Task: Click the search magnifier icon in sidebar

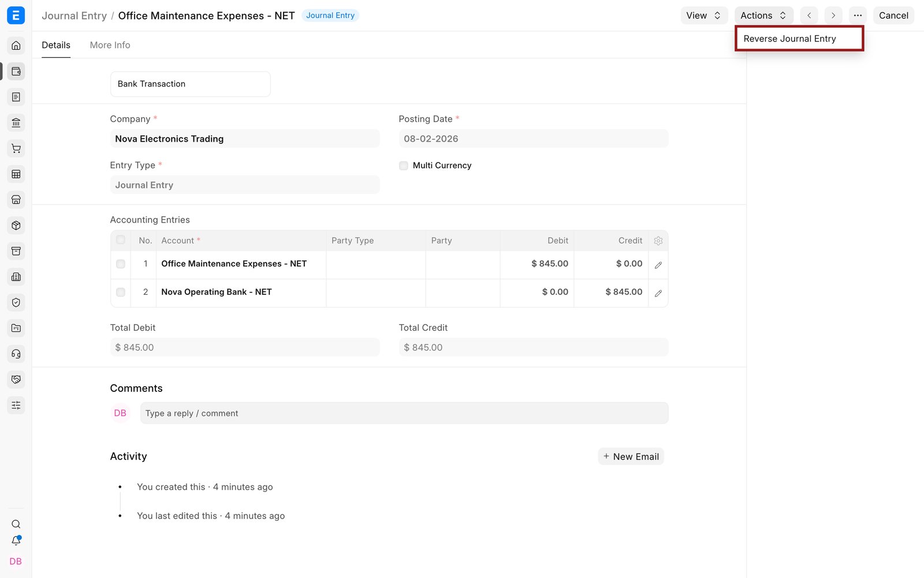Action: tap(16, 524)
